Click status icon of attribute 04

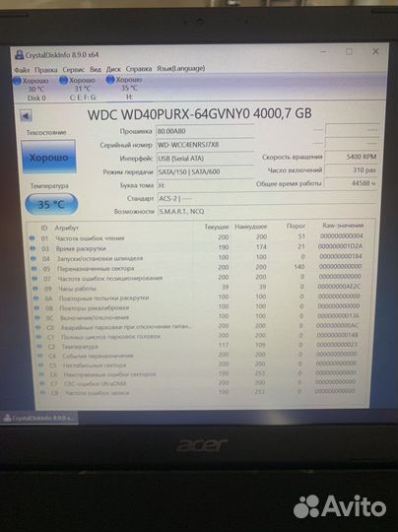tap(33, 258)
